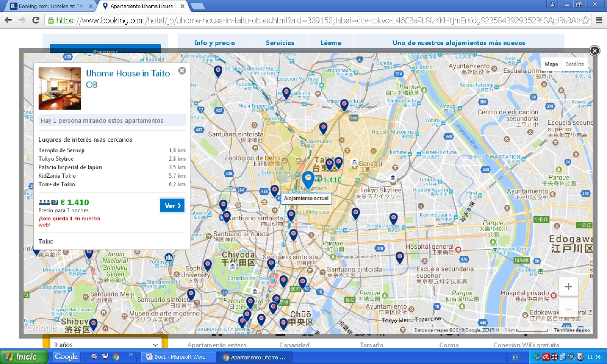This screenshot has height=364, width=607.
Task: Reload the Booking.com page
Action: click(x=36, y=20)
